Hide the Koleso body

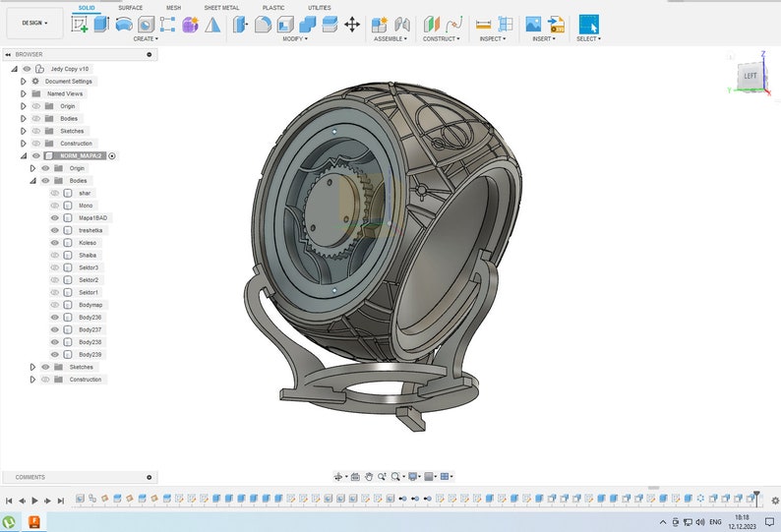click(55, 243)
